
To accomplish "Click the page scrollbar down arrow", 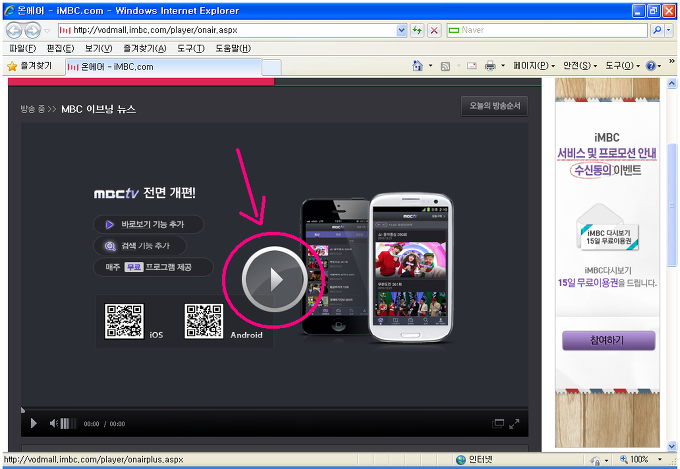I will click(x=672, y=446).
